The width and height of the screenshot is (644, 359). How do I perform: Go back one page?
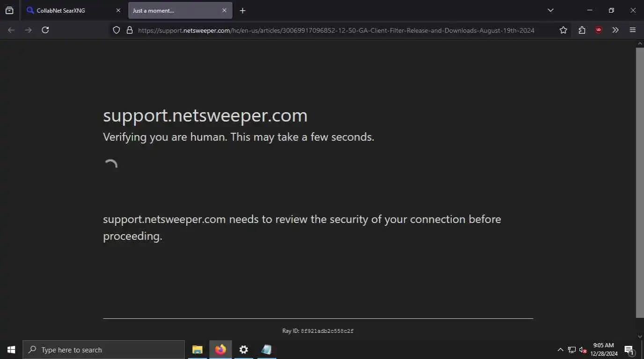(11, 30)
